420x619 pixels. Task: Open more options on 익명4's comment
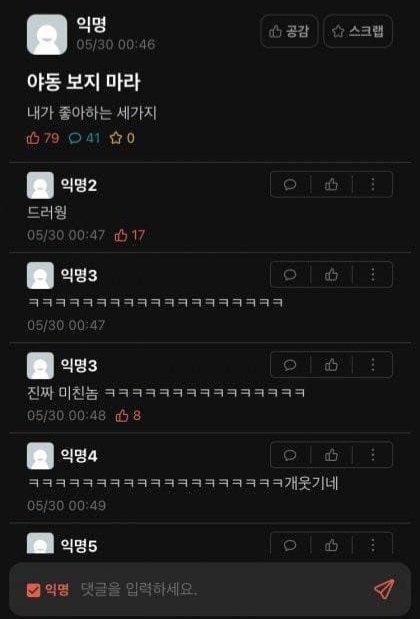tap(373, 455)
